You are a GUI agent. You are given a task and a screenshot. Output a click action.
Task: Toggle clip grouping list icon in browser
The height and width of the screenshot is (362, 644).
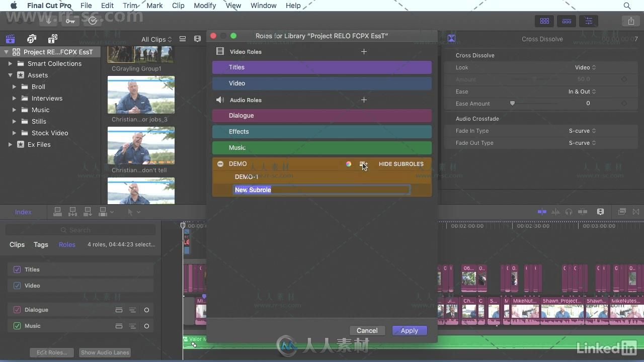[x=183, y=39]
